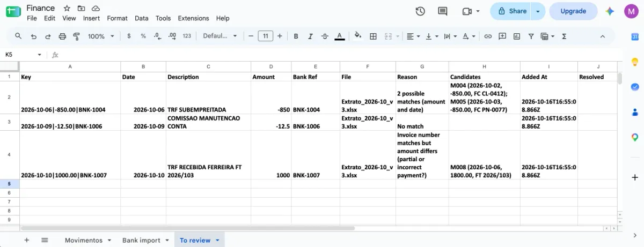Screen dimensions: 644x247
Task: Print the spreadsheet
Action: tap(62, 36)
